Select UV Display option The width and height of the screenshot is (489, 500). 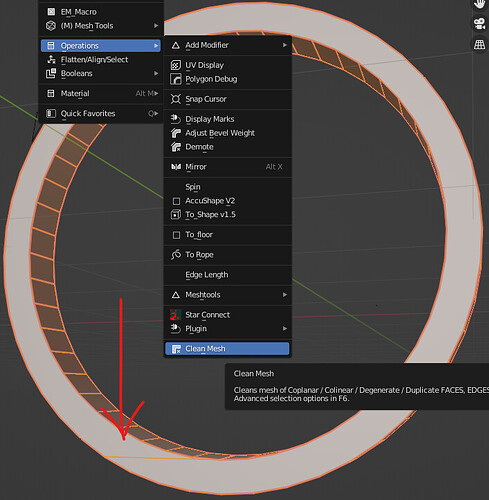tap(227, 65)
